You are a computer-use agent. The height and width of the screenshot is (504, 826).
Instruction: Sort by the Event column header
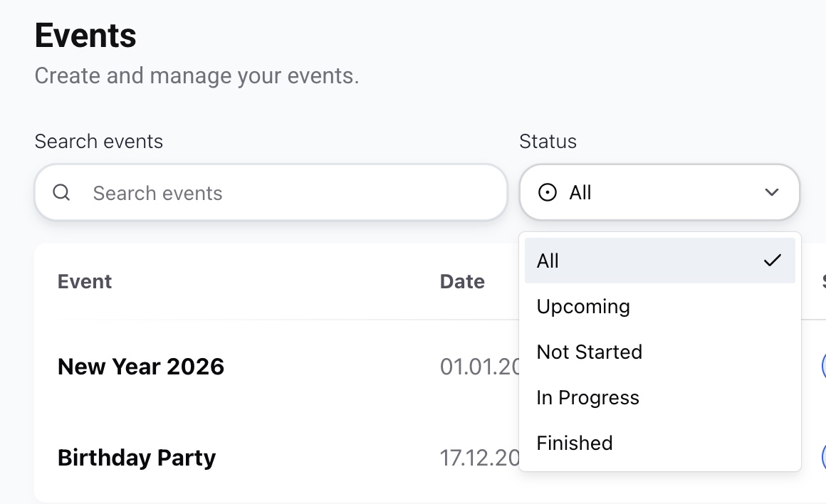coord(85,282)
